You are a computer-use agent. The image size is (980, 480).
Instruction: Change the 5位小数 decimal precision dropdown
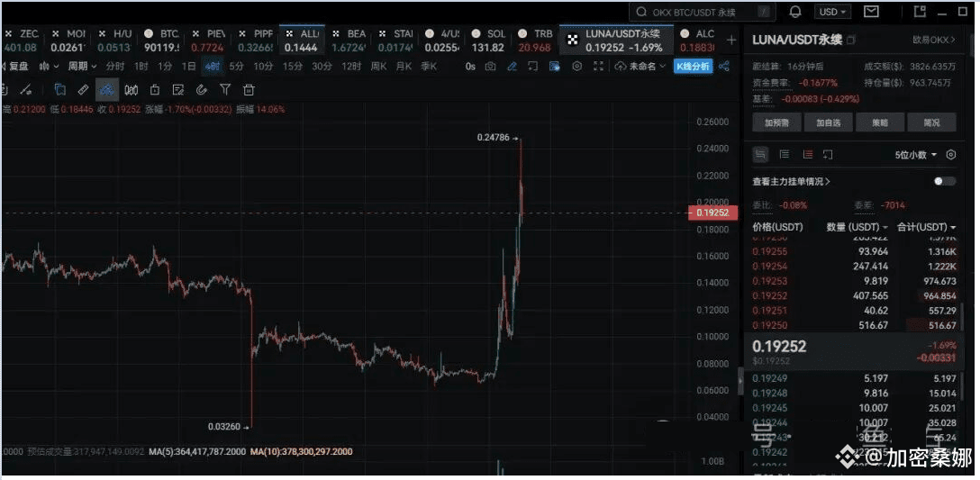point(916,154)
